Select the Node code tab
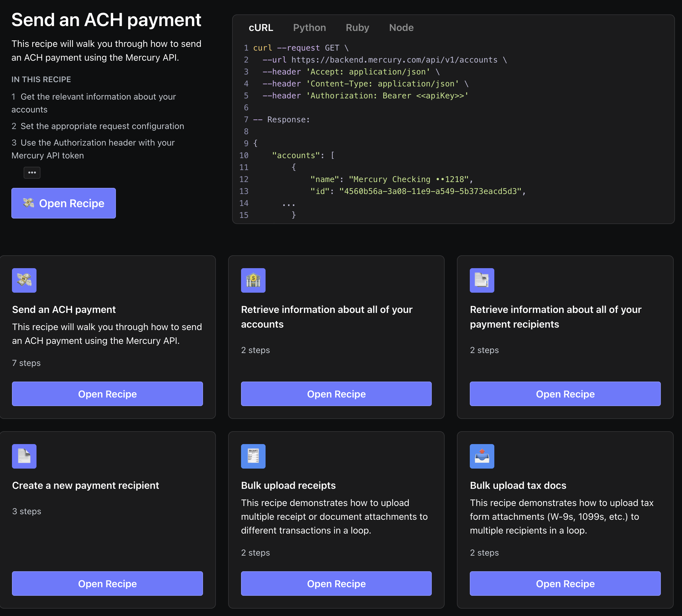 point(401,28)
